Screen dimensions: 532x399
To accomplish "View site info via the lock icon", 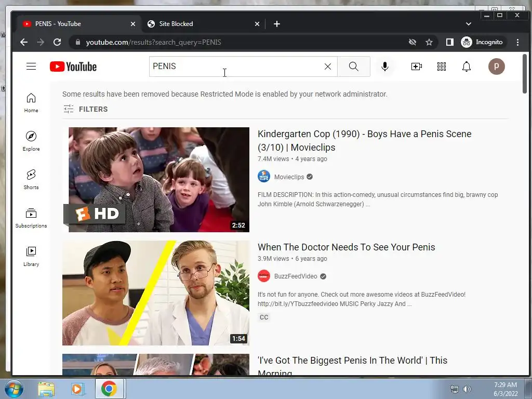I will tap(78, 42).
